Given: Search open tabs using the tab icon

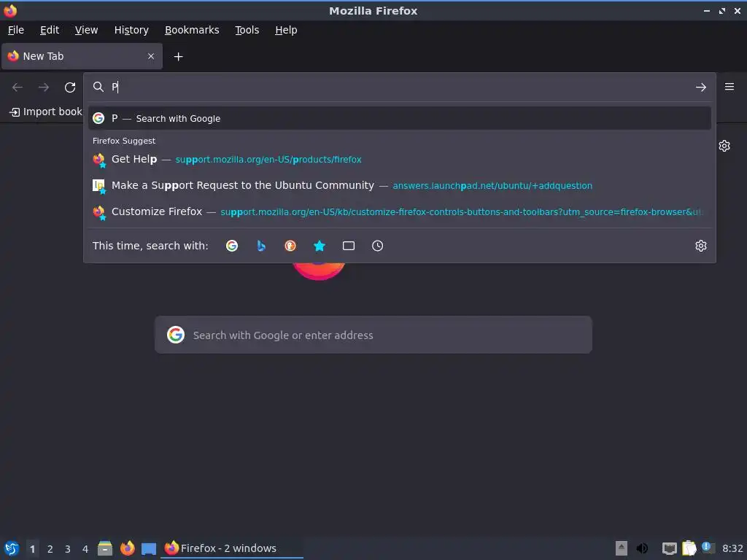Looking at the screenshot, I should point(349,246).
